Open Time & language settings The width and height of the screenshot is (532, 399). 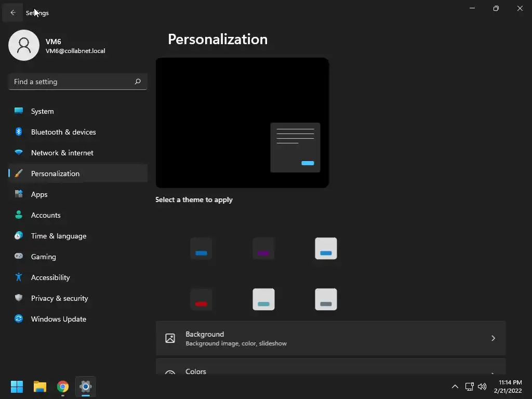78,236
